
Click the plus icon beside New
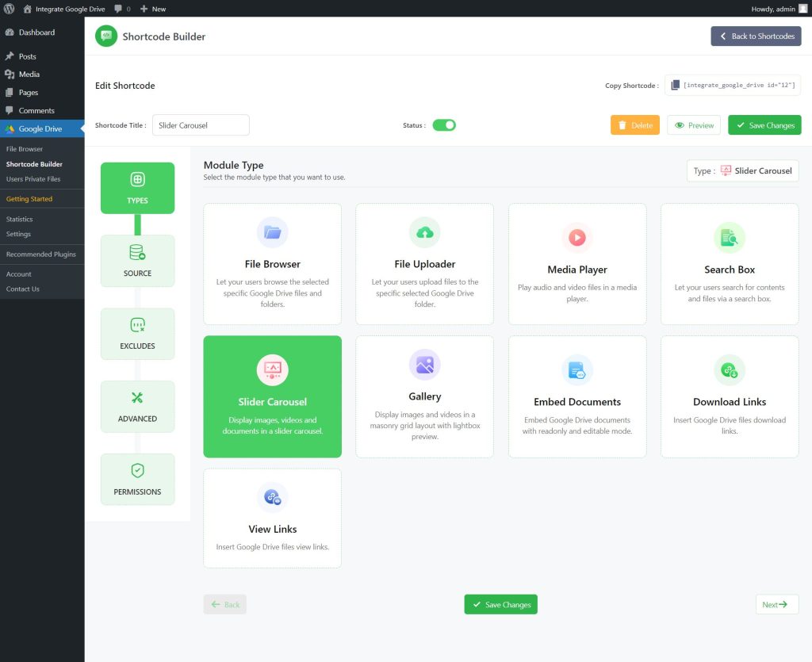coord(144,9)
